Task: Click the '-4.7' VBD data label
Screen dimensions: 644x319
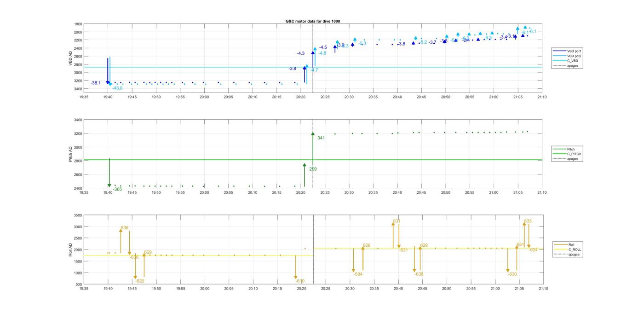Action: click(x=314, y=70)
